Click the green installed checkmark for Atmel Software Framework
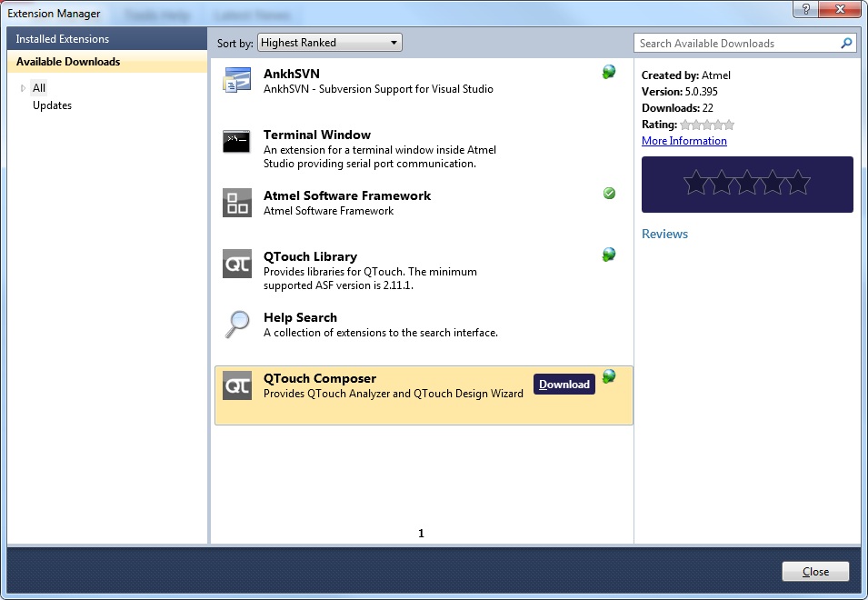Screen dimensions: 868x600 coord(609,194)
